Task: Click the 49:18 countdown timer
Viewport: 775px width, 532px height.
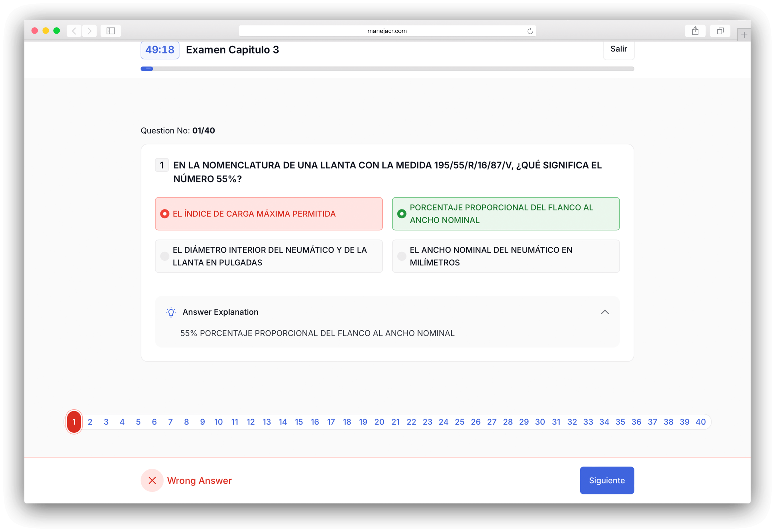Action: coord(160,50)
